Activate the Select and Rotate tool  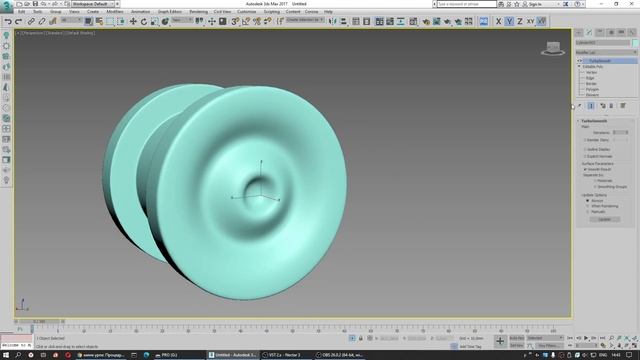[x=144, y=21]
